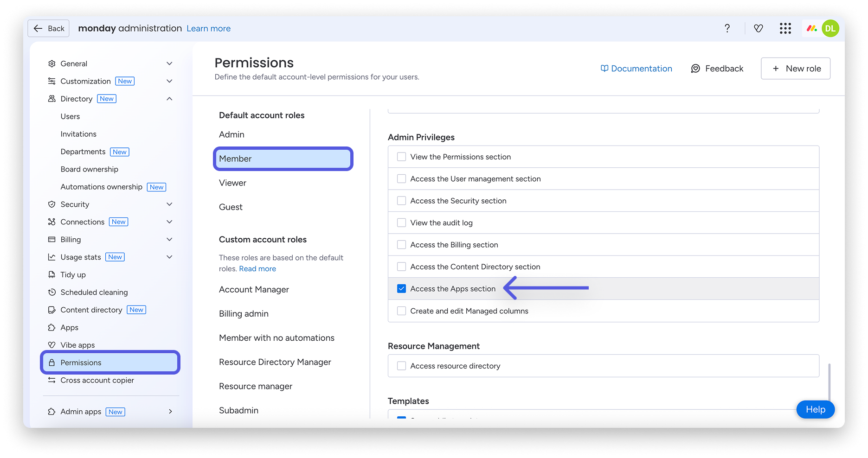This screenshot has width=868, height=458.
Task: Click the Cross account copier arrows icon
Action: (x=52, y=381)
